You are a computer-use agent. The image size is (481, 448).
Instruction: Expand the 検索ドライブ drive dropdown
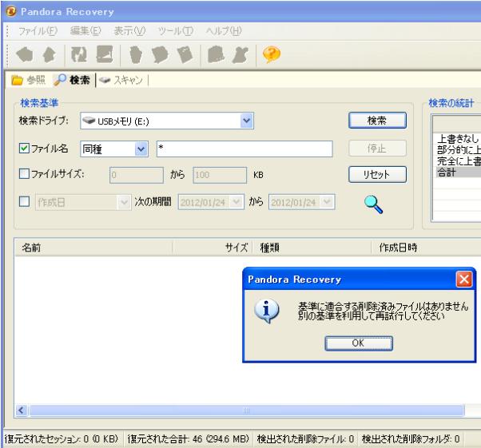[x=247, y=121]
